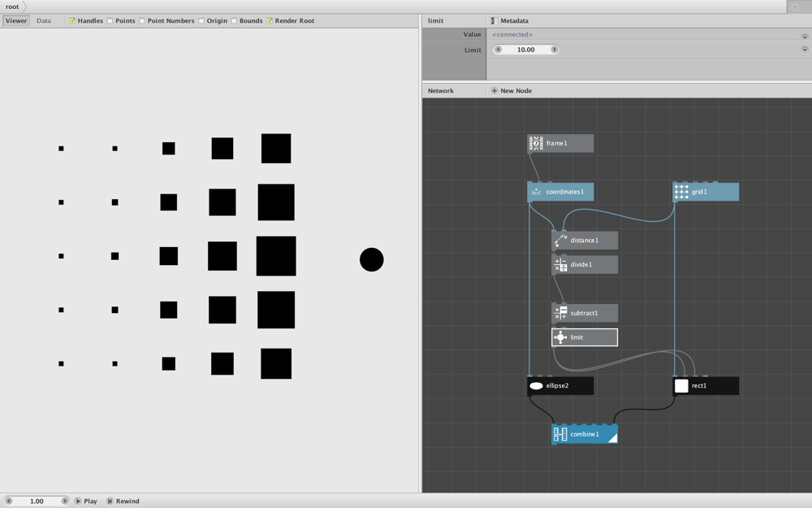
Task: Click the distance1 node icon
Action: click(560, 241)
